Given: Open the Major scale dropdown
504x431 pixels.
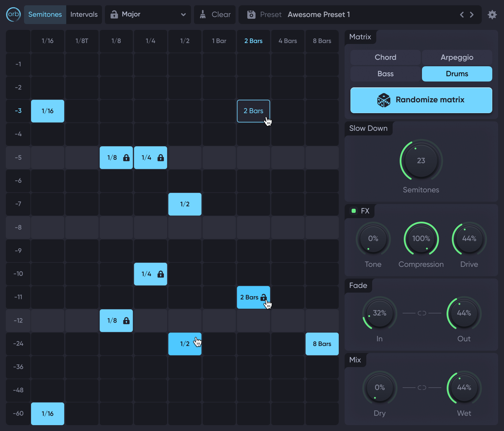Looking at the screenshot, I should coord(183,14).
